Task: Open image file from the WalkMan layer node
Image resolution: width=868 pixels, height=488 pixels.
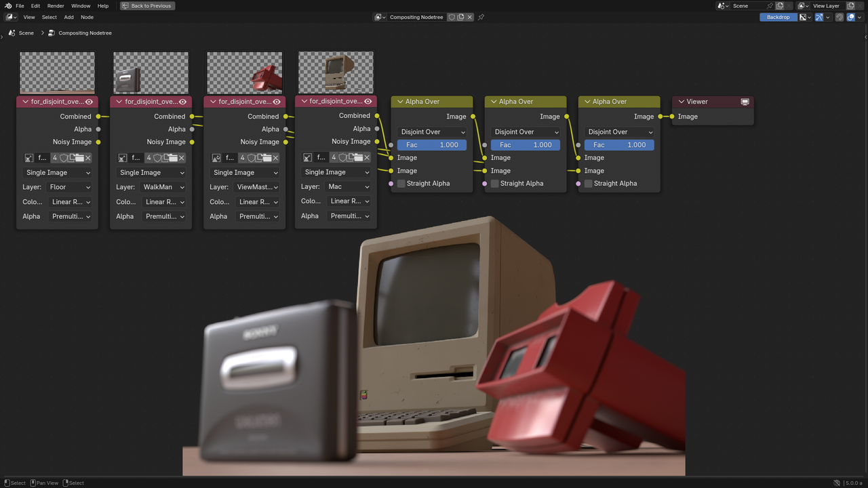Action: tap(174, 158)
